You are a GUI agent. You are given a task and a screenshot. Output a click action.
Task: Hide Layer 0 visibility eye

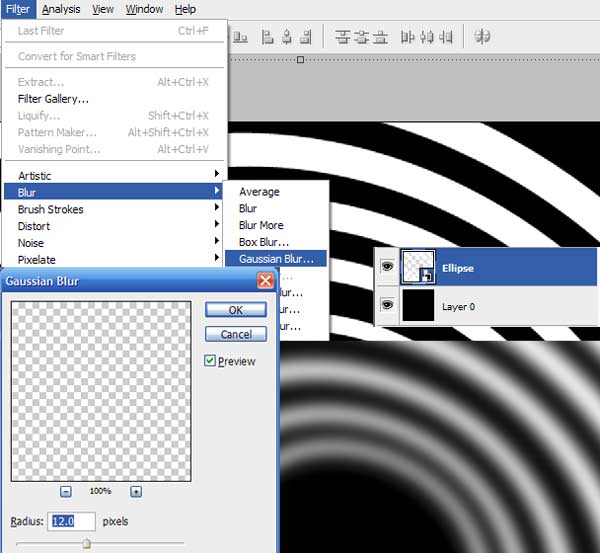tap(387, 305)
